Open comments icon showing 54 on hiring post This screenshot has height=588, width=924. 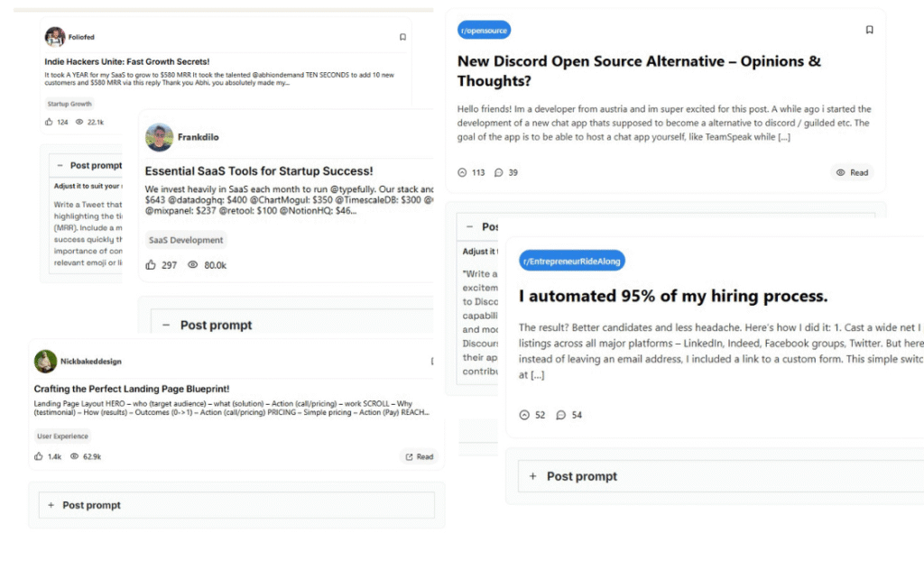click(560, 415)
